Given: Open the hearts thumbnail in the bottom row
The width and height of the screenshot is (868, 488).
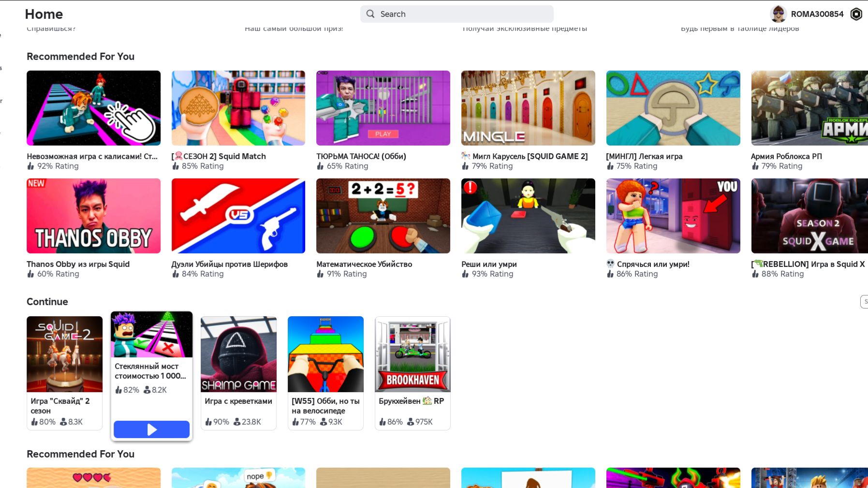Looking at the screenshot, I should pos(93,478).
